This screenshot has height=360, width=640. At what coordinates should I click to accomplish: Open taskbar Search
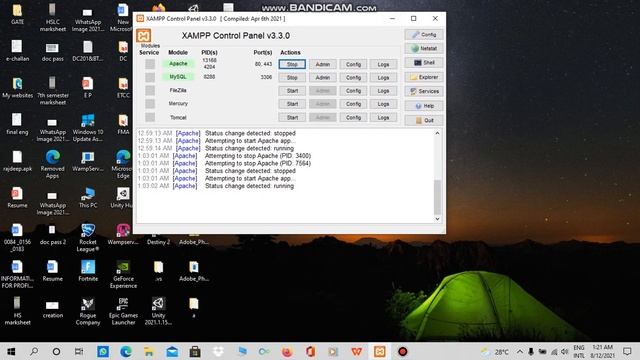[x=34, y=351]
